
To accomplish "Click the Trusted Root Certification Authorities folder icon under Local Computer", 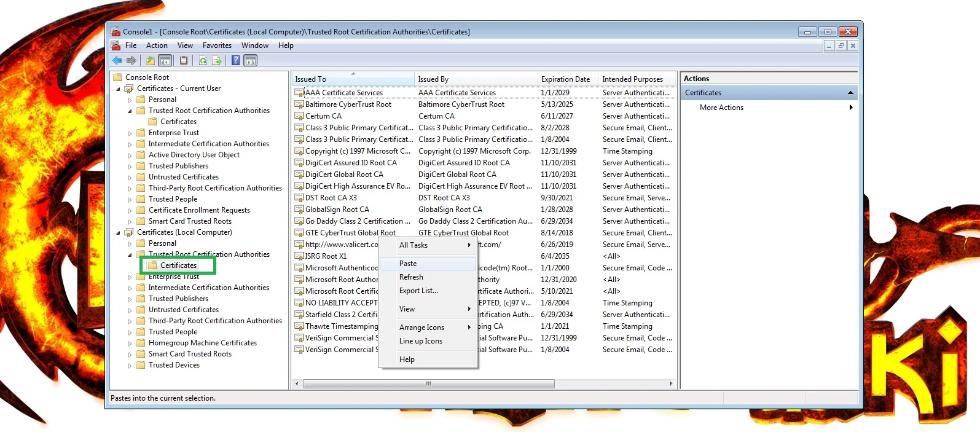I will tap(141, 254).
